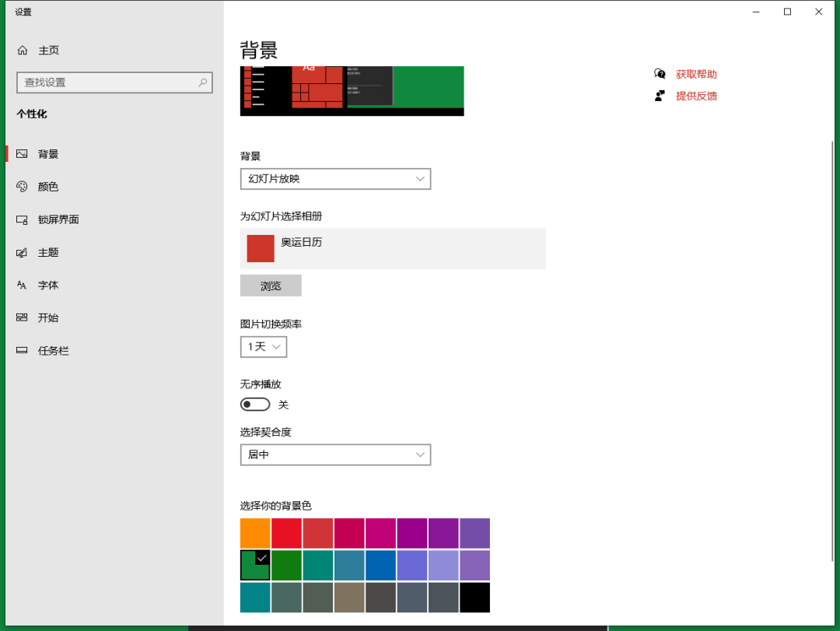Maximize the 设置 window

coord(787,12)
